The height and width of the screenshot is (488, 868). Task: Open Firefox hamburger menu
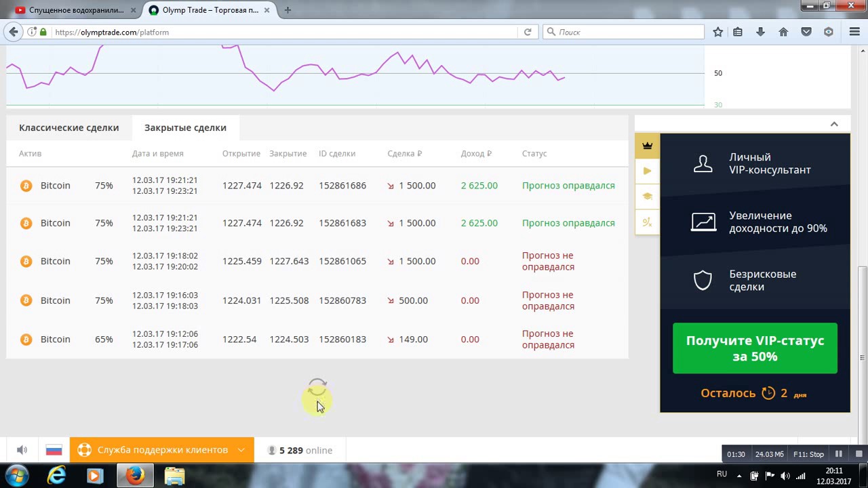tap(854, 32)
